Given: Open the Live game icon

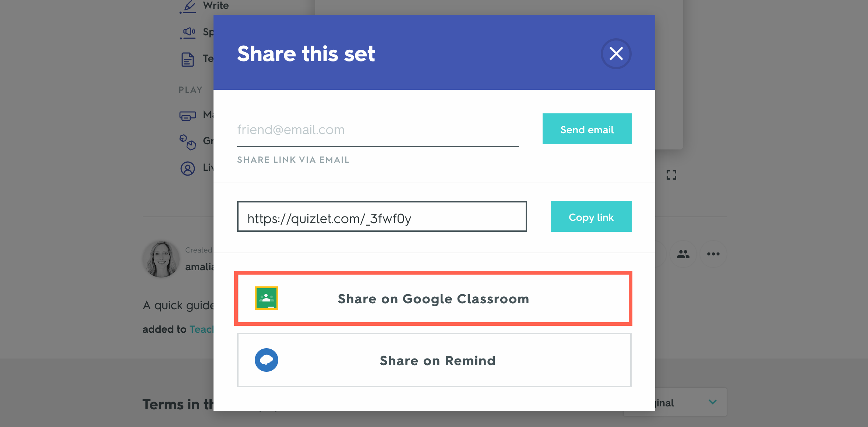Looking at the screenshot, I should click(x=188, y=168).
